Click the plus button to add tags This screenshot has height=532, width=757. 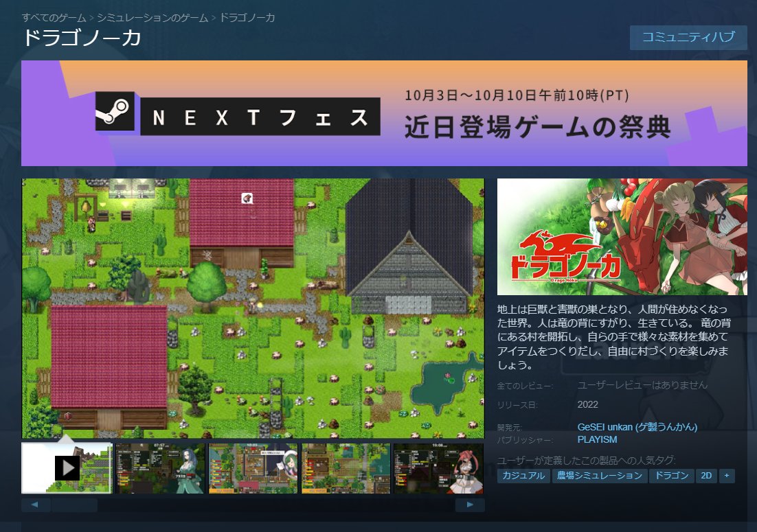coord(727,476)
